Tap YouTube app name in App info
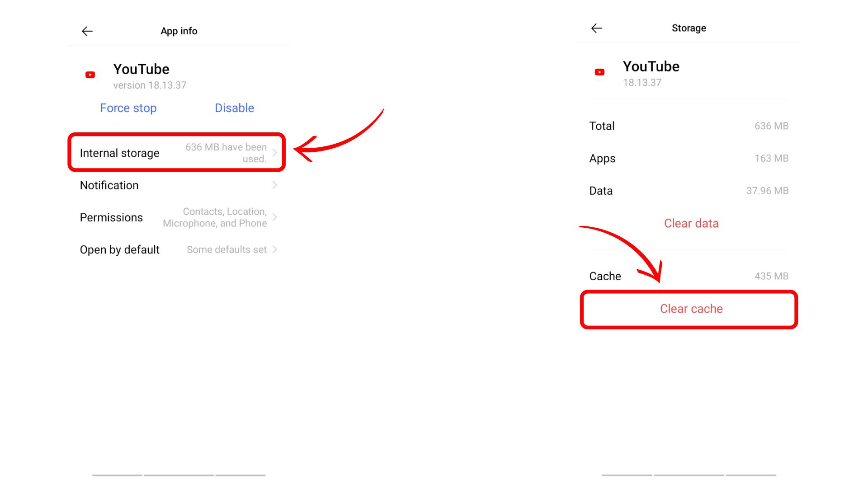 (141, 69)
